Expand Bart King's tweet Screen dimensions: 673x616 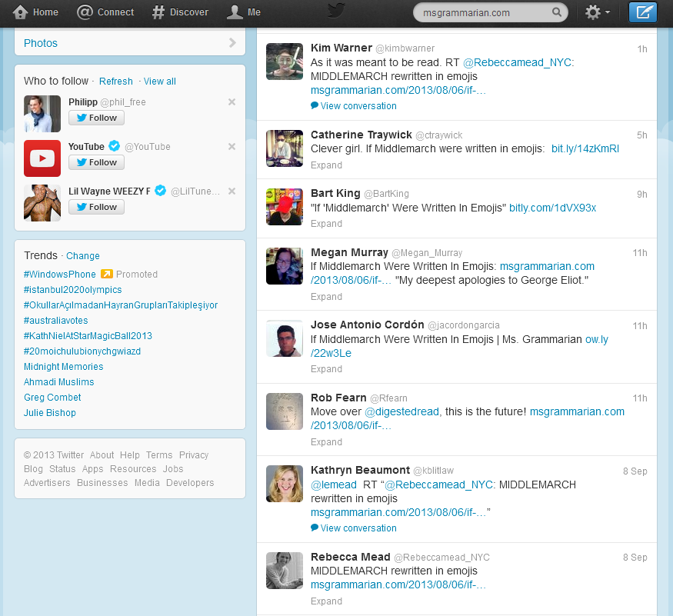click(326, 224)
